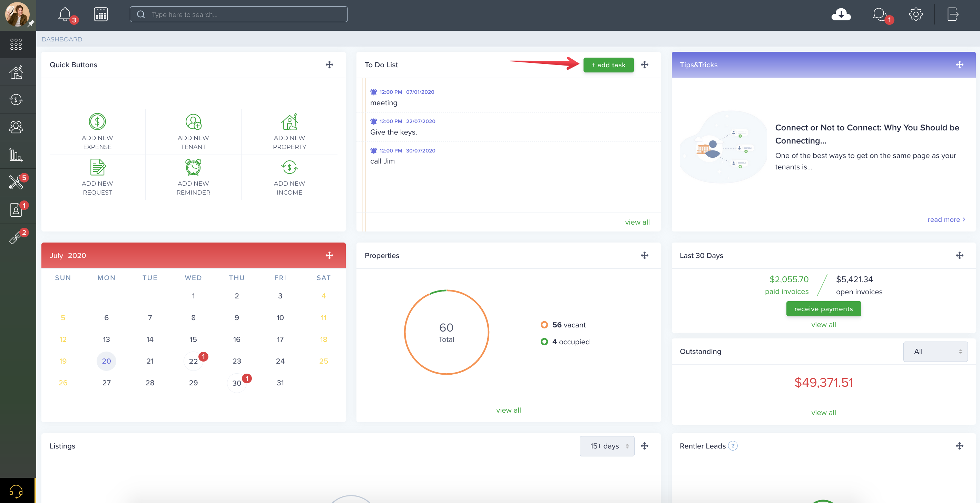980x503 pixels.
Task: Open the accounting dollar sidebar icon
Action: (16, 100)
